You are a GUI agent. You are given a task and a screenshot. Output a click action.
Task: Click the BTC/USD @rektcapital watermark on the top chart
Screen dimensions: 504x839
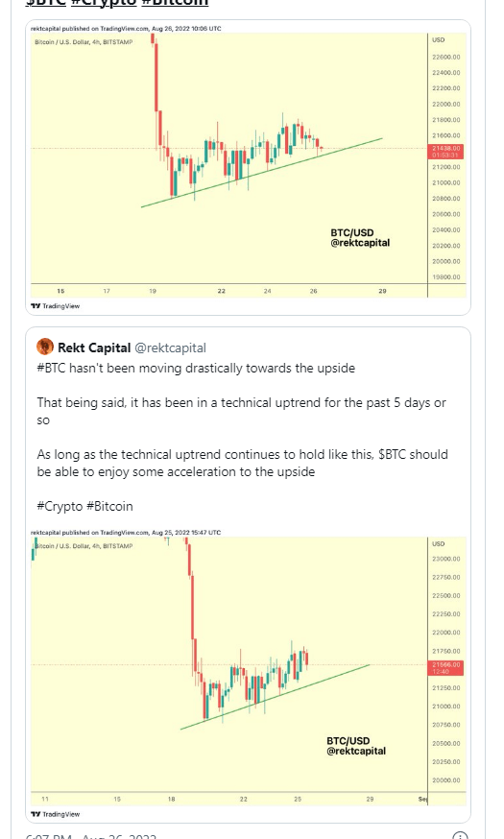(x=360, y=237)
